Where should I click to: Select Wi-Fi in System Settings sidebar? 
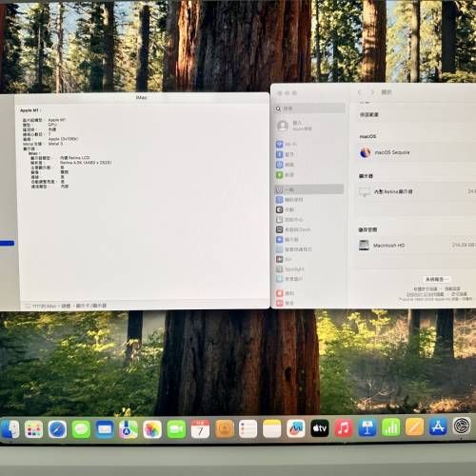pyautogui.click(x=309, y=145)
